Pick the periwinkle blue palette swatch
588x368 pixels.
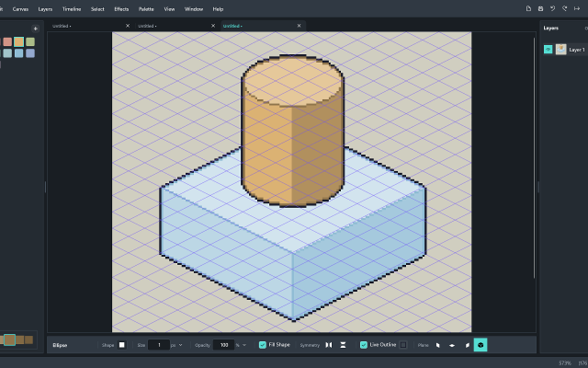(x=30, y=53)
